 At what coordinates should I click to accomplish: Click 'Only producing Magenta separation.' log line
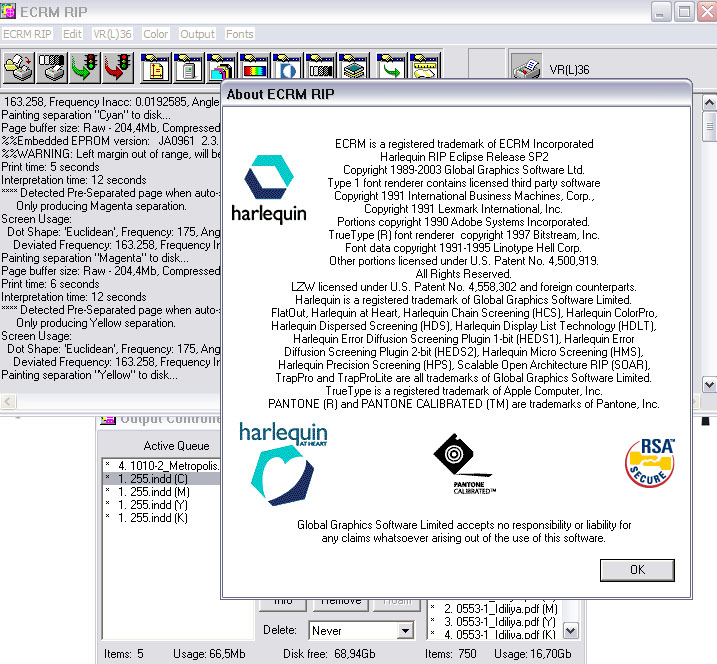click(x=101, y=206)
